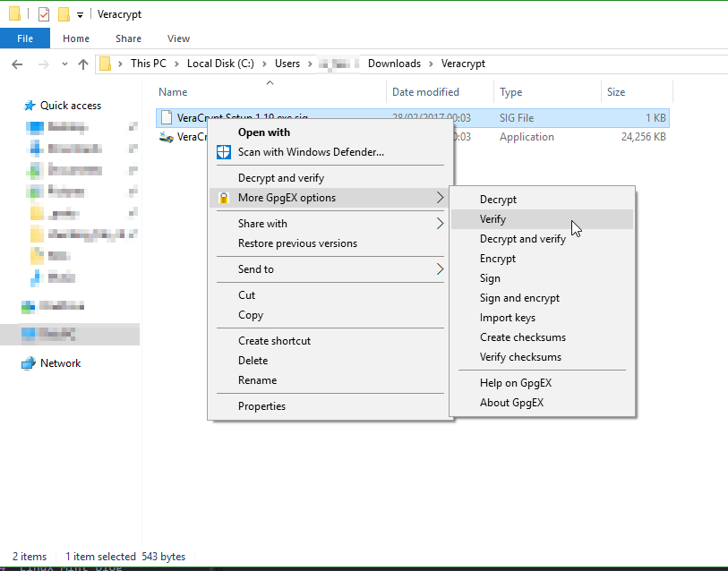Select Veracrypt in the address path
This screenshot has height=571, width=728.
pos(463,64)
